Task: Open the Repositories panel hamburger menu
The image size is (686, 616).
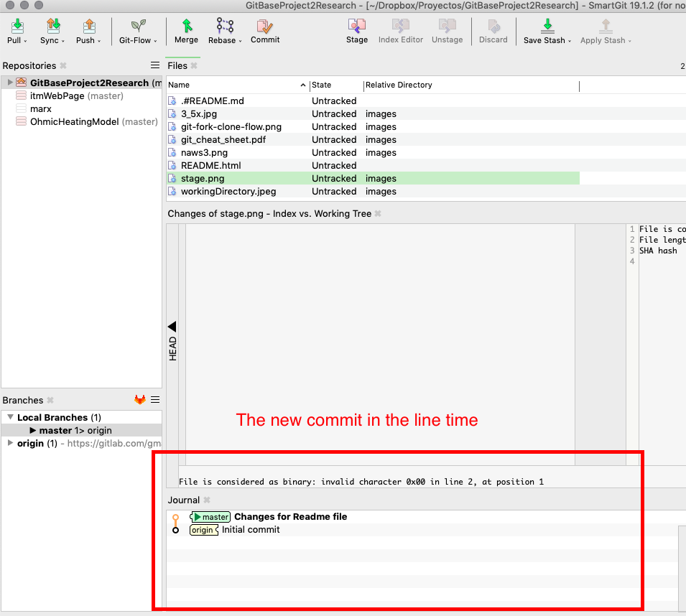Action: click(155, 65)
